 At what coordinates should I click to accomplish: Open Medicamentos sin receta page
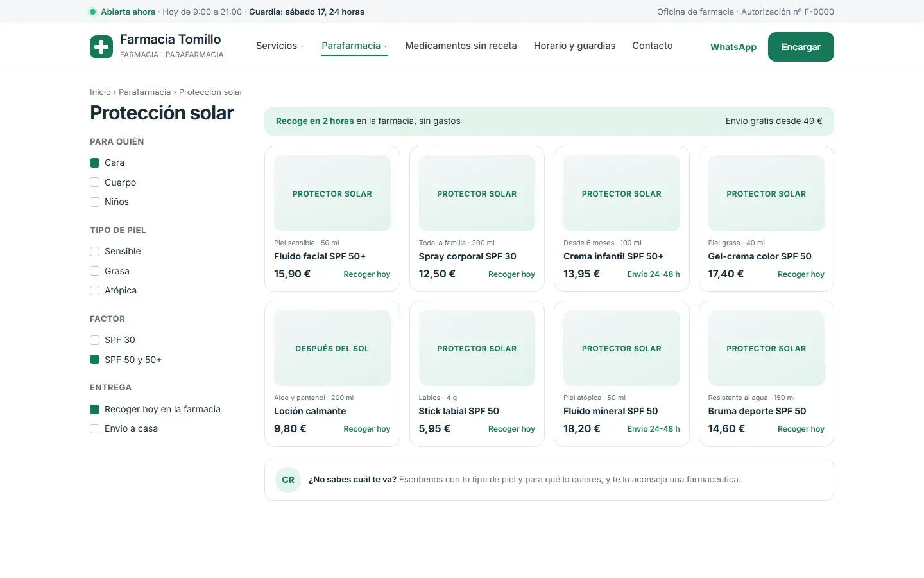[x=461, y=46]
